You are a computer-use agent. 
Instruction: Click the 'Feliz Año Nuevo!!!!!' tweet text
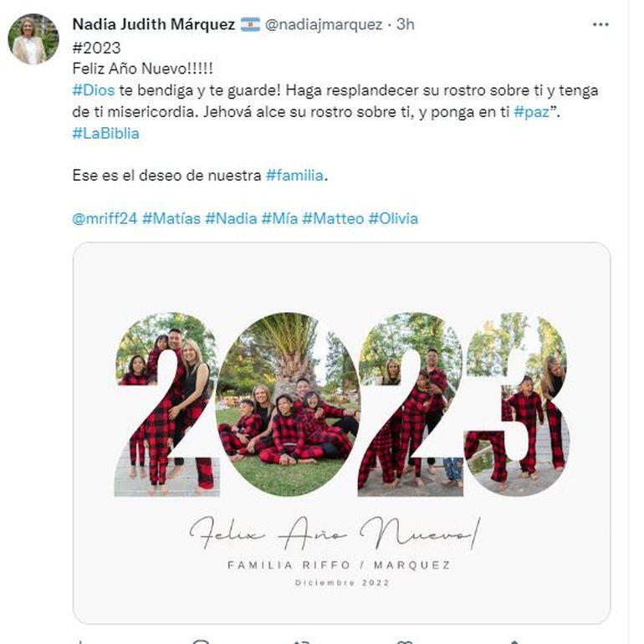(142, 69)
